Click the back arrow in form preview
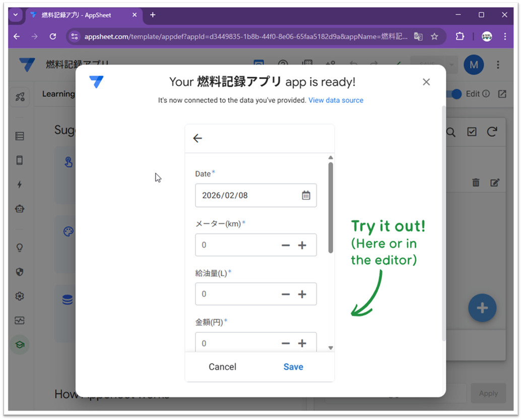Screen dimensions: 522x420 pos(198,138)
